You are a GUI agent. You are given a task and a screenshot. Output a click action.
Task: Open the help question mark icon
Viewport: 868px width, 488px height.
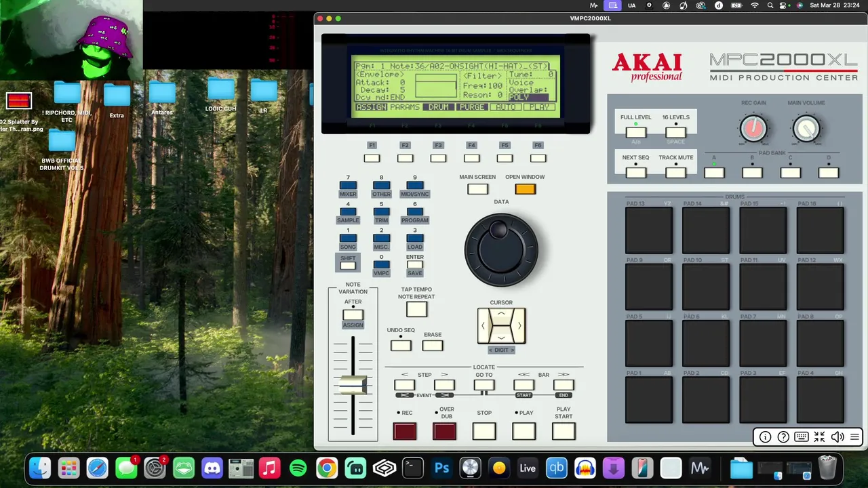click(x=783, y=437)
